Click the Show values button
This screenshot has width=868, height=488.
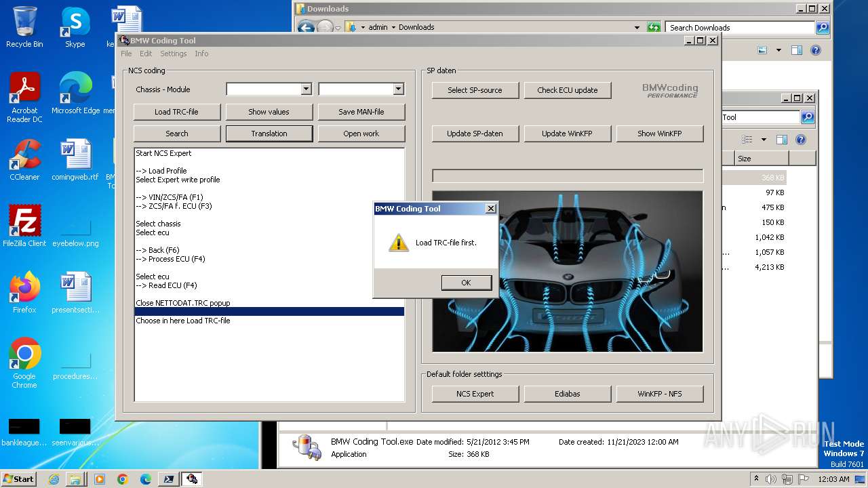269,112
